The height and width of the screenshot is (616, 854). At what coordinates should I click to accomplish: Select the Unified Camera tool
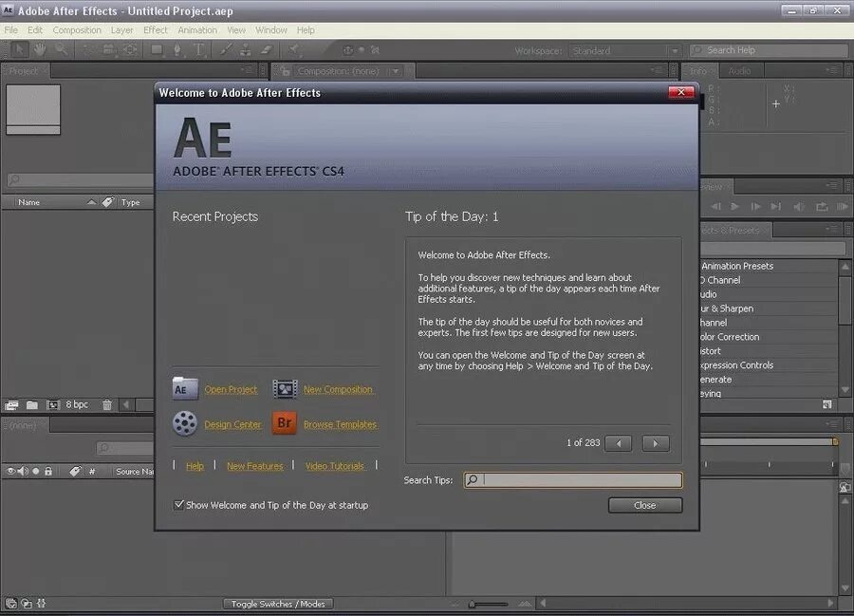[108, 50]
